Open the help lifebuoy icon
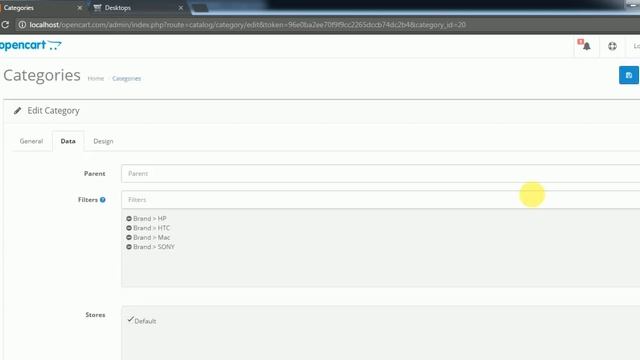640x360 pixels. (x=612, y=46)
